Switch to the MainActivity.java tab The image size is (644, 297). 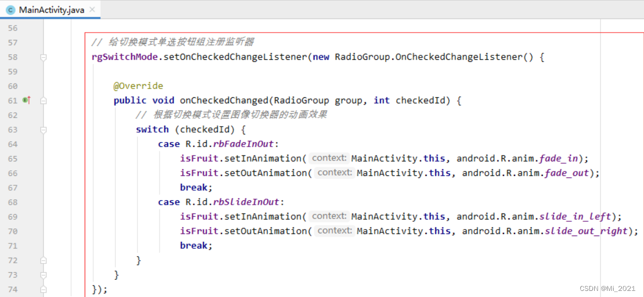point(50,10)
